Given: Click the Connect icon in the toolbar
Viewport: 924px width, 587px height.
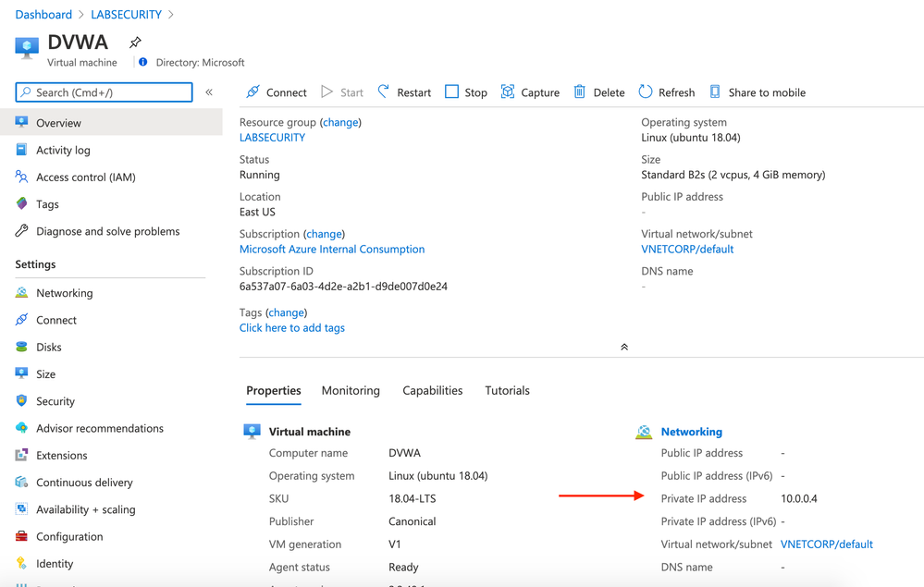Looking at the screenshot, I should [x=253, y=92].
